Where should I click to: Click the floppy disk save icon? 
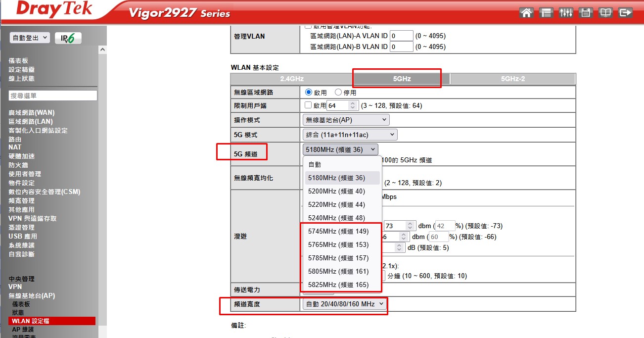pos(586,13)
